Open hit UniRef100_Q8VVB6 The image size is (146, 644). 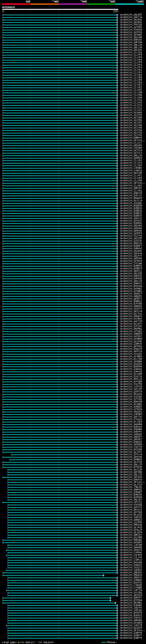[131, 472]
